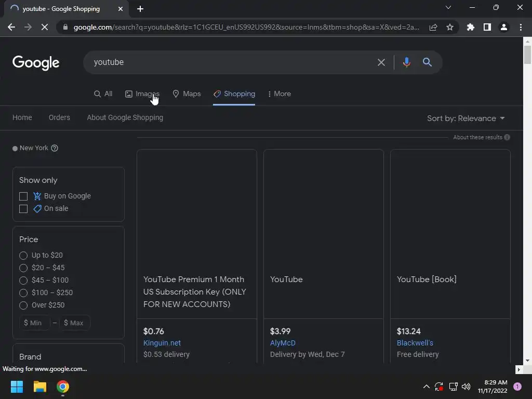Select the Over $250 price option
532x399 pixels.
tap(23, 305)
